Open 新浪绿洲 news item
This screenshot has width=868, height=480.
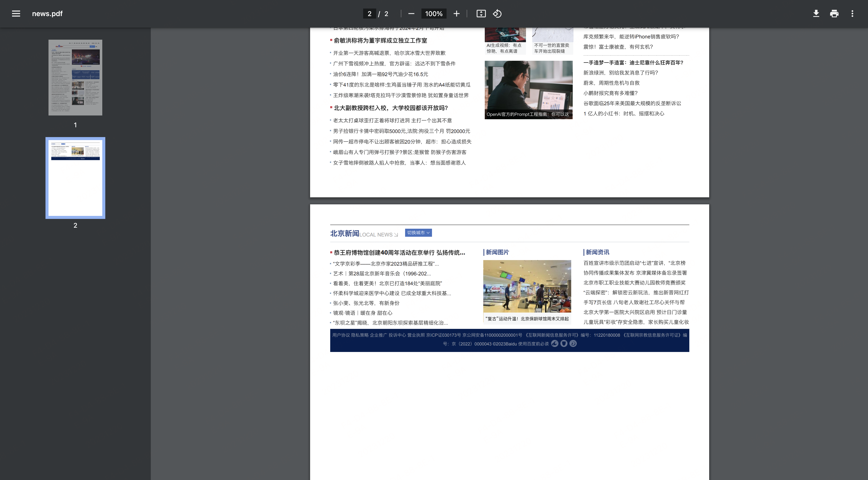(620, 73)
